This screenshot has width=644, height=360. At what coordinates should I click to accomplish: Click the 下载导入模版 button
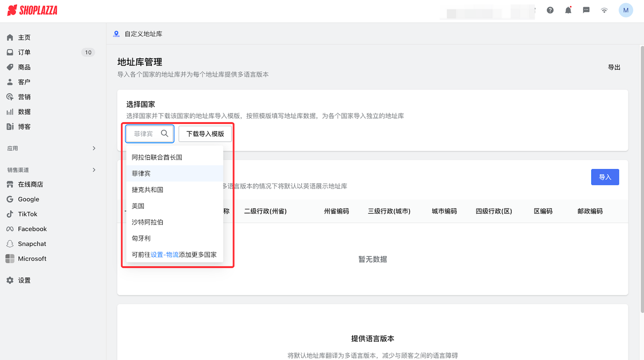(205, 134)
